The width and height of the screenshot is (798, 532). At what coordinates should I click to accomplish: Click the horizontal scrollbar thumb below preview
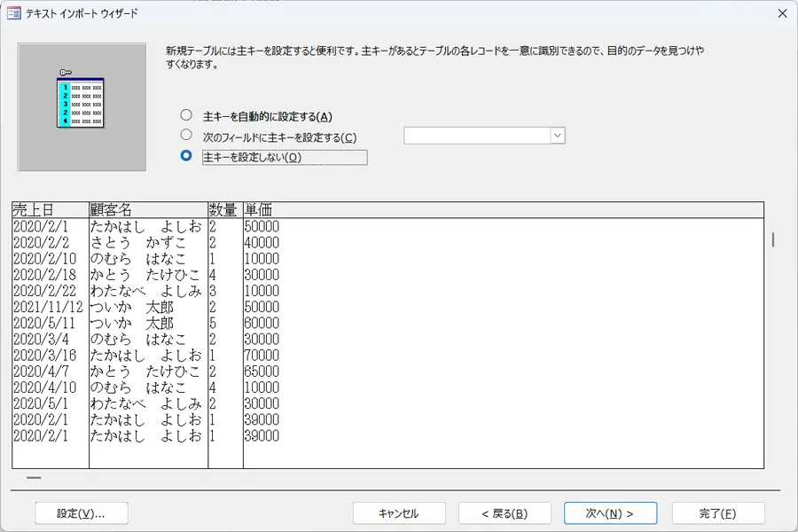(x=34, y=477)
